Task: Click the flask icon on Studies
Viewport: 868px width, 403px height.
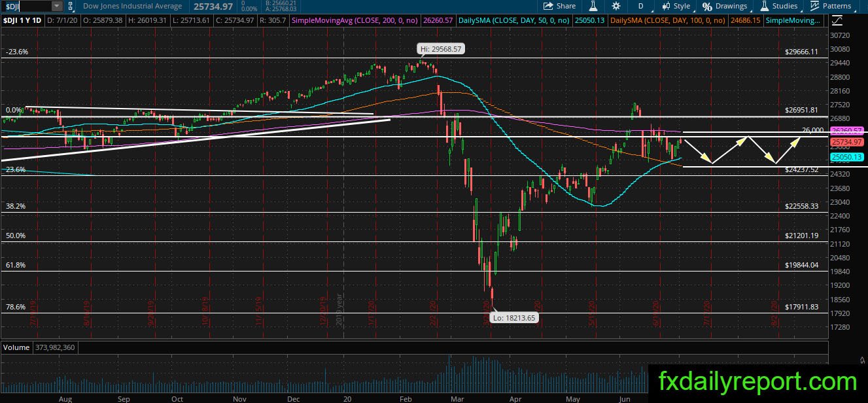Action: [x=764, y=6]
